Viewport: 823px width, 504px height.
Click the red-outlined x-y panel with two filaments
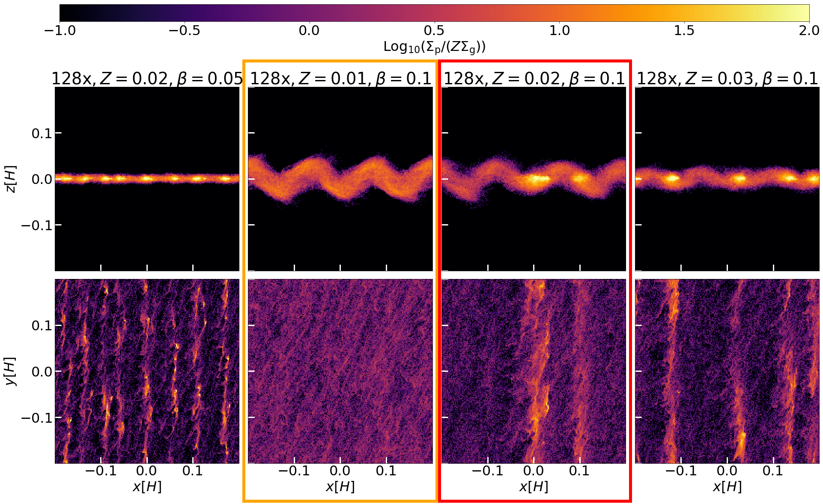(x=534, y=371)
